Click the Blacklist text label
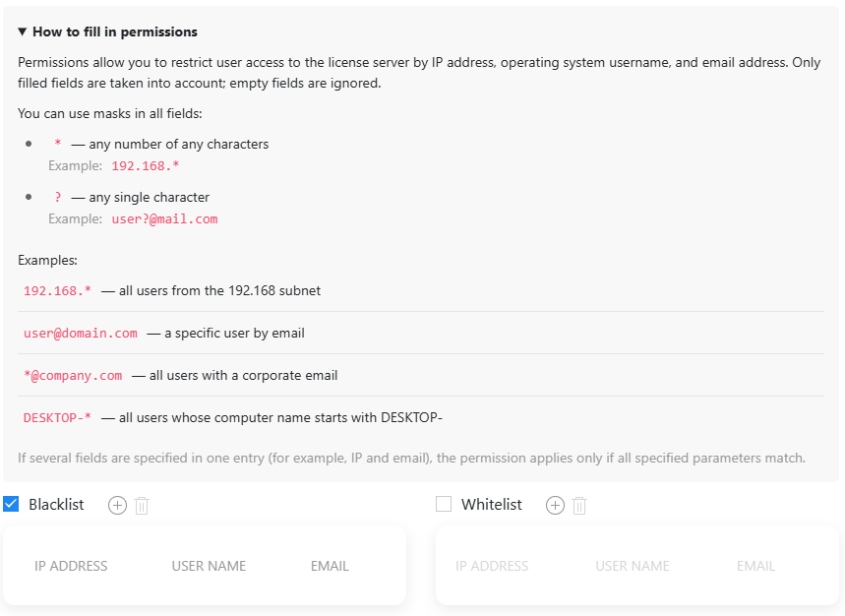This screenshot has height=616, width=845. click(56, 505)
